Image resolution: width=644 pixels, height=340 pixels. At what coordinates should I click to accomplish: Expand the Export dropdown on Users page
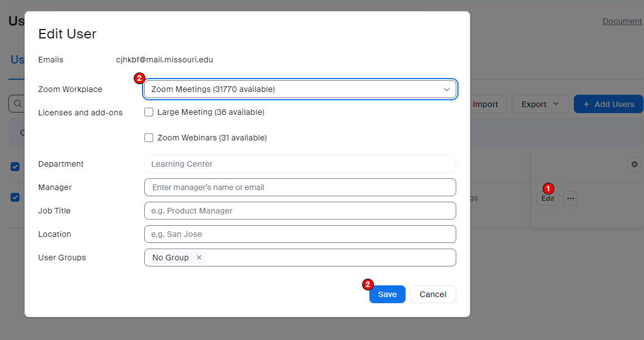click(540, 104)
